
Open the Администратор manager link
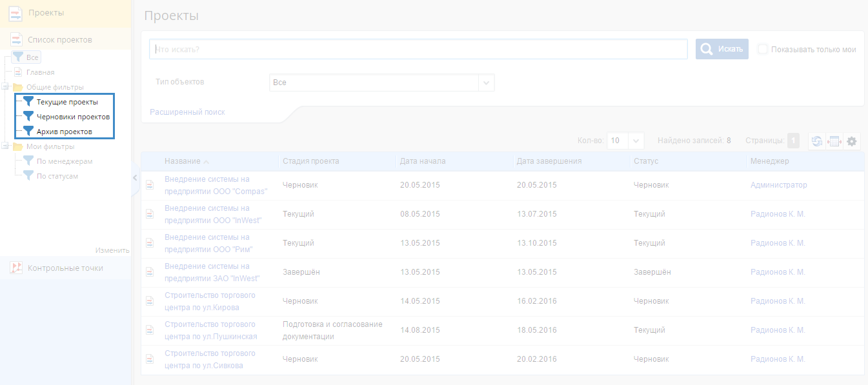[x=778, y=185]
